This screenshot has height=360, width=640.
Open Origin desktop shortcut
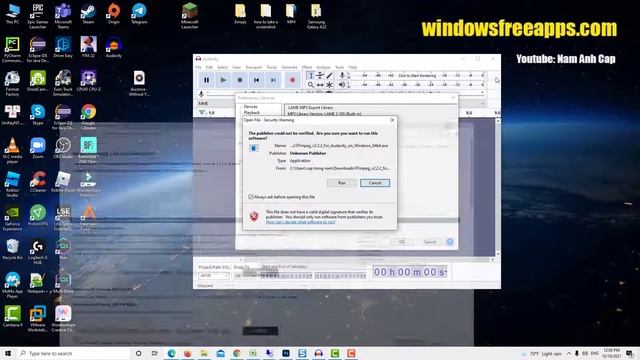click(113, 13)
